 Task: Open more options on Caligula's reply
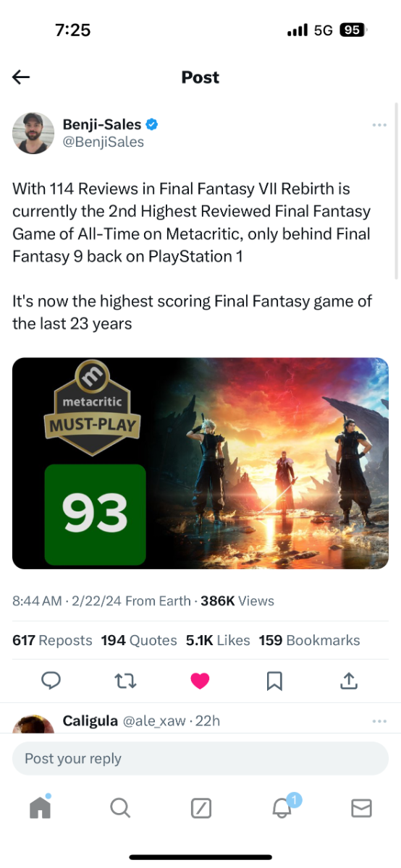pos(379,721)
